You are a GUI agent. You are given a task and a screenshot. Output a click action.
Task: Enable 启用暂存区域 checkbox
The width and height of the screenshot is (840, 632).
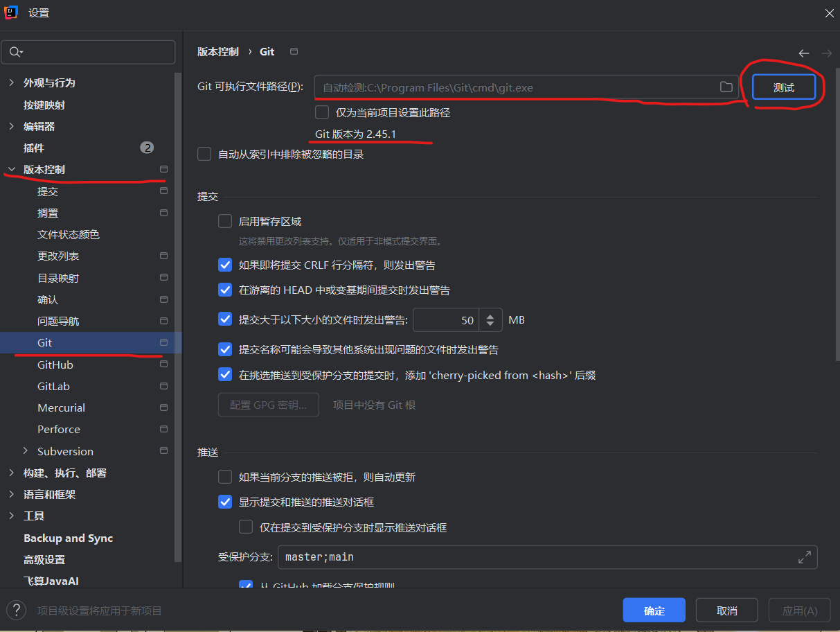coord(225,221)
